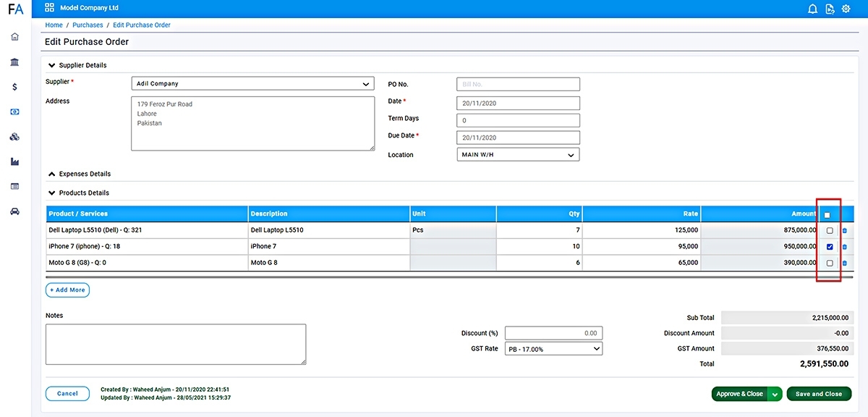
Task: Click the Add More button
Action: 67,290
